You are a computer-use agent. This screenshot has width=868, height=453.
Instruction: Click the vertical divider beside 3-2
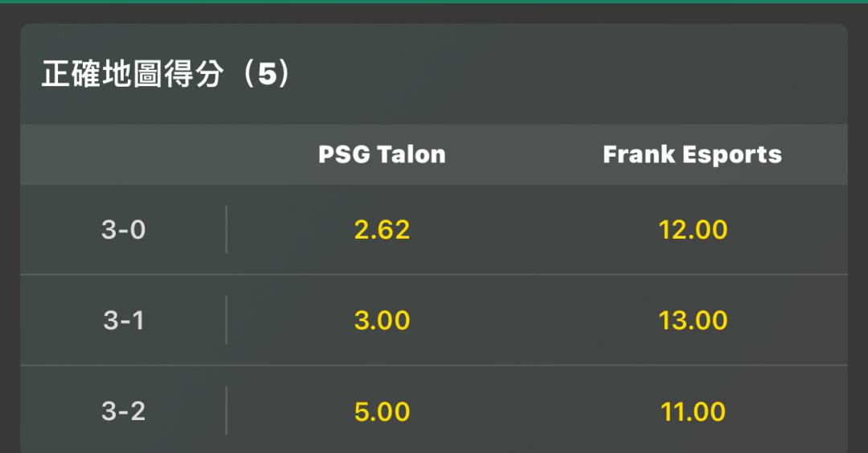tap(226, 411)
